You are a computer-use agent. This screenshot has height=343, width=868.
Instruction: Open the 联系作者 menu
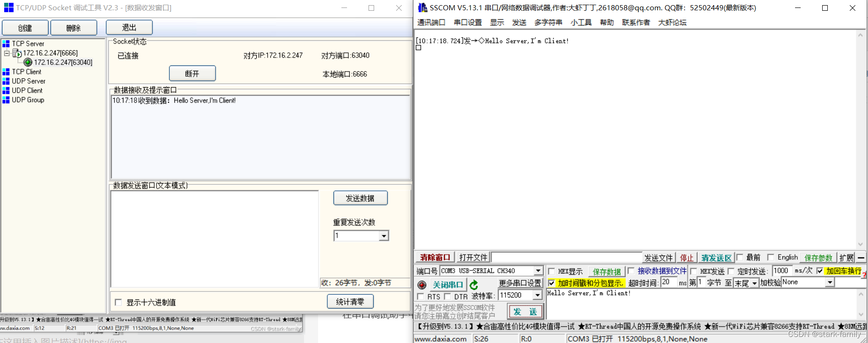coord(636,22)
